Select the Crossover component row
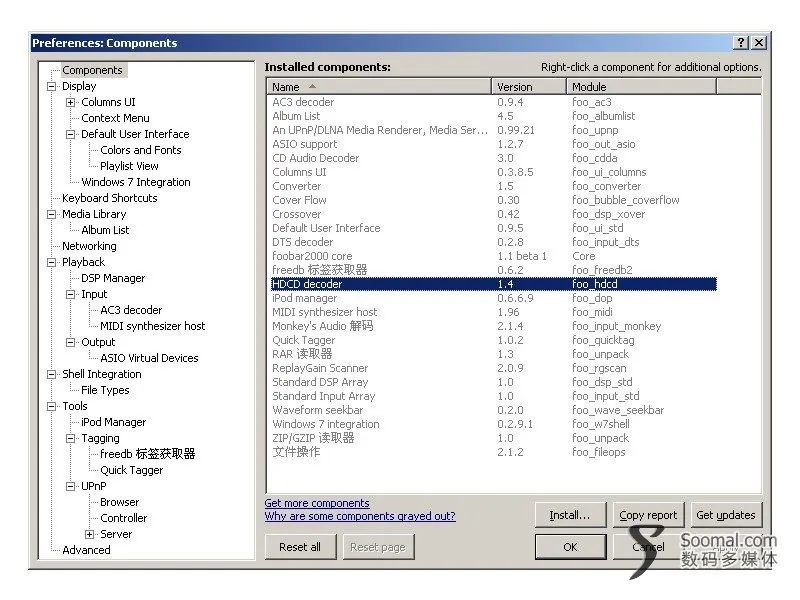The width and height of the screenshot is (800, 600). (x=493, y=214)
